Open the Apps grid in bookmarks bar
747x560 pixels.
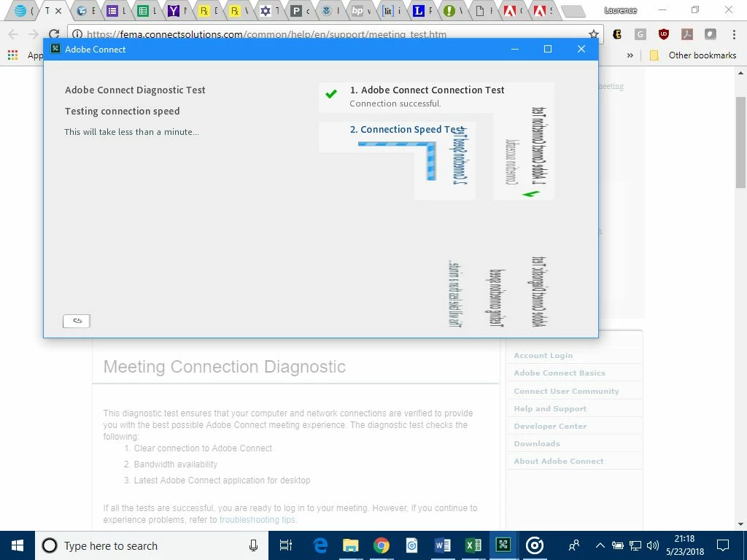click(13, 55)
